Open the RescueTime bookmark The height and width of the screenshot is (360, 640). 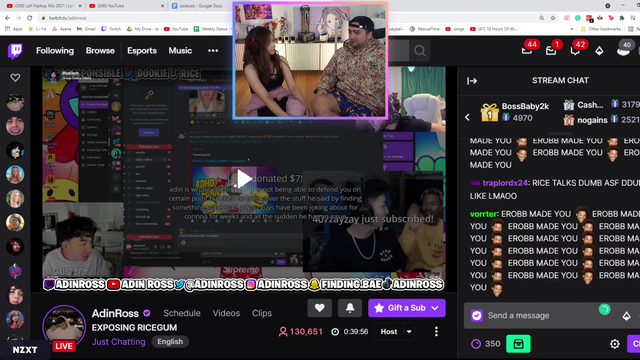424,29
